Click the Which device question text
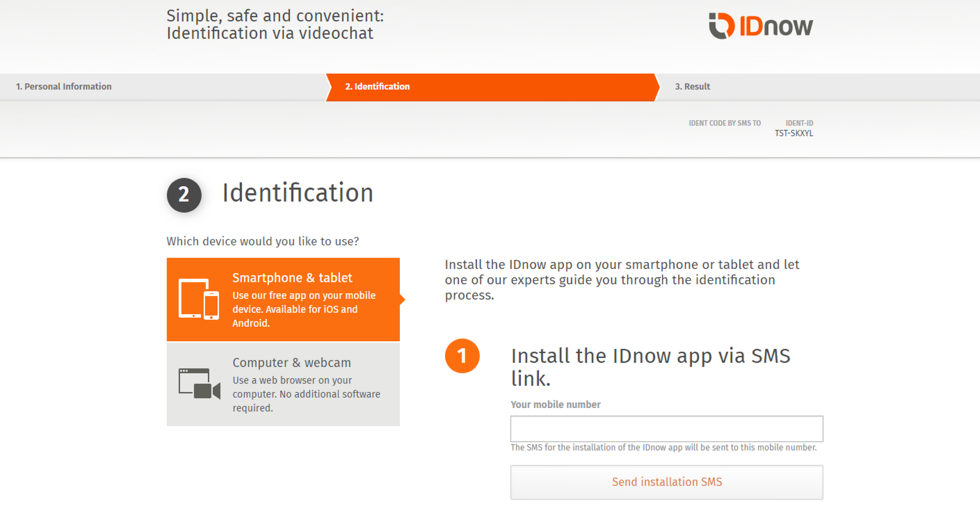Screen dimensions: 980x505 [263, 241]
